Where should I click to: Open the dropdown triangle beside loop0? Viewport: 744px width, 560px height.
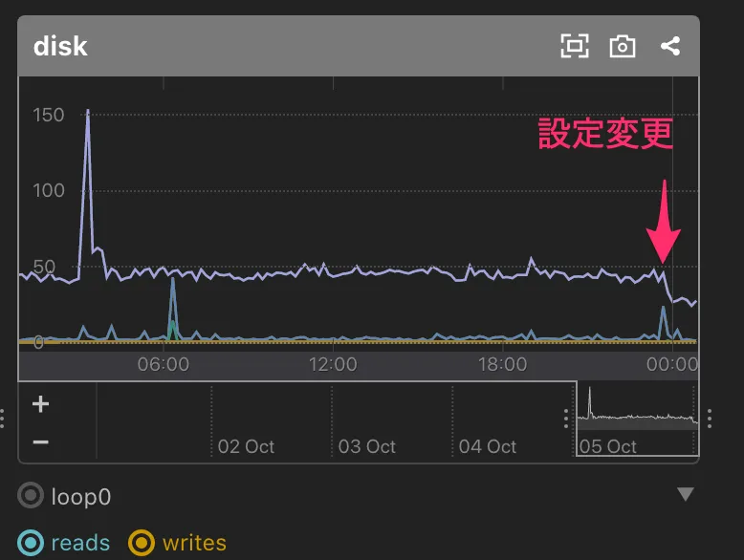pos(685,494)
